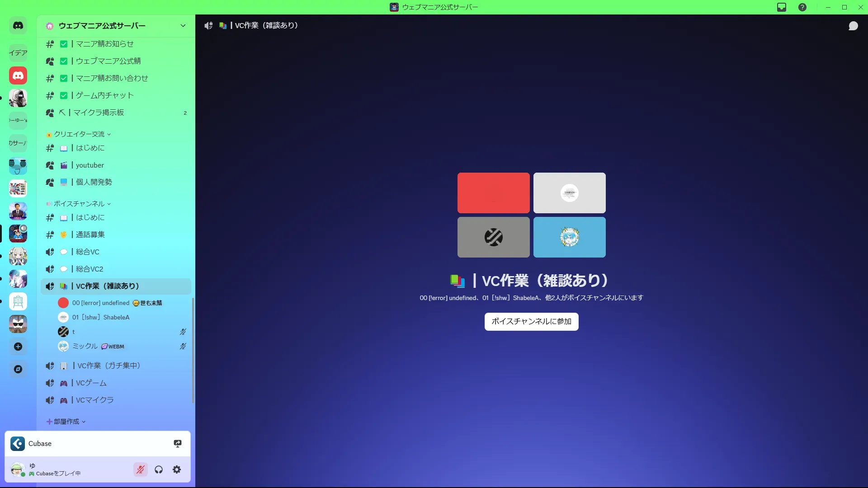This screenshot has width=868, height=488.
Task: Collapse the クリエイター交流 category
Action: point(79,134)
